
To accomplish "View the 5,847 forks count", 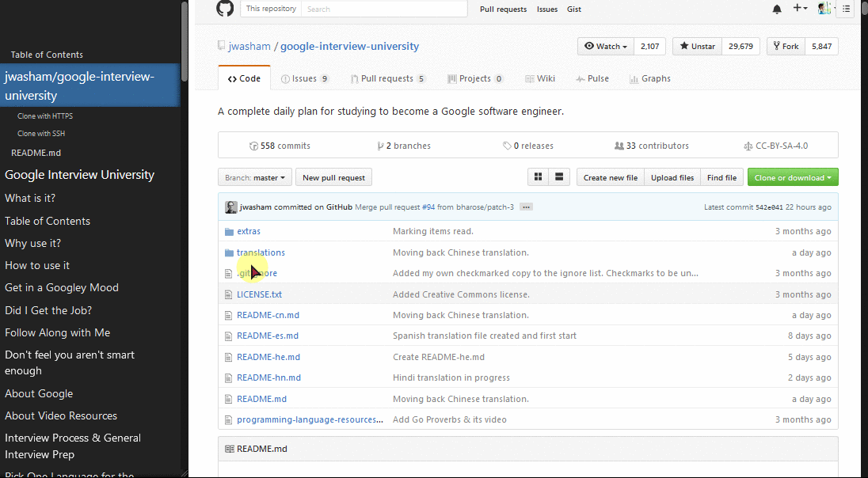I will 821,47.
